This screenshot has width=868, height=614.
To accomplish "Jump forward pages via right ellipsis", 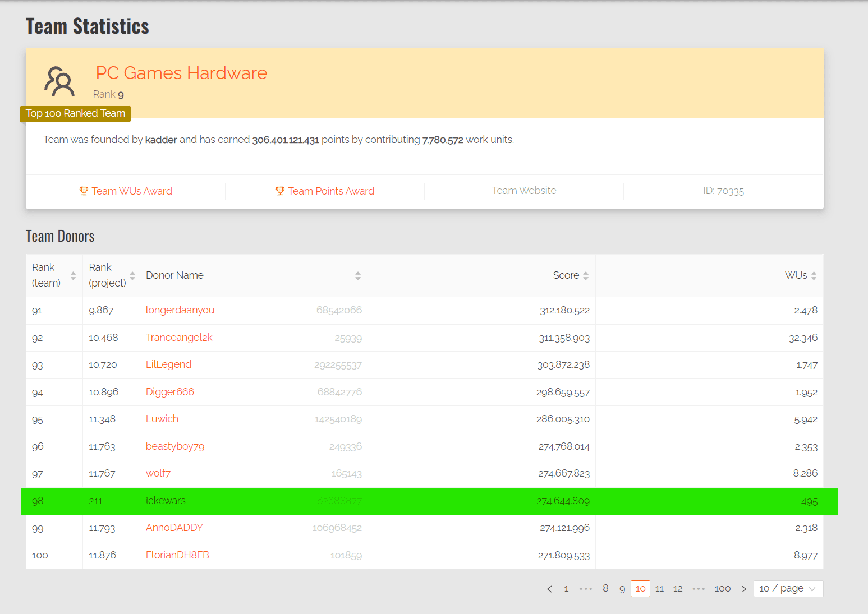I will (699, 589).
